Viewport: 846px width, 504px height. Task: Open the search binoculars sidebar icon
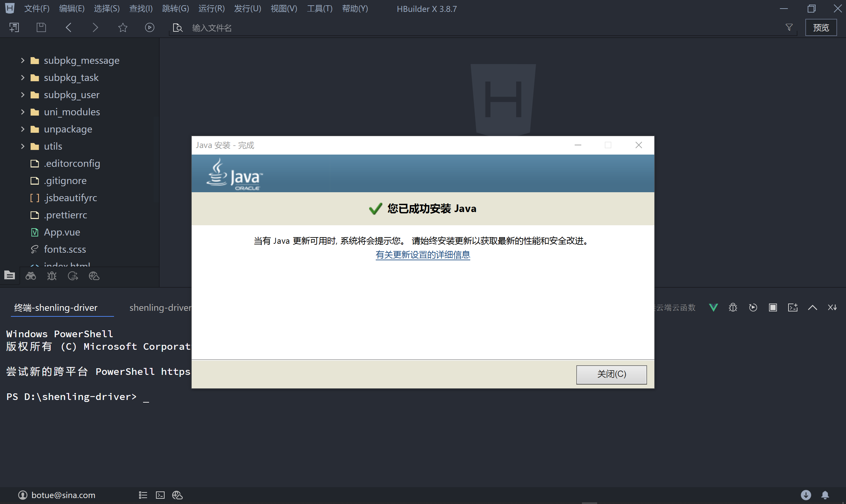coord(31,276)
